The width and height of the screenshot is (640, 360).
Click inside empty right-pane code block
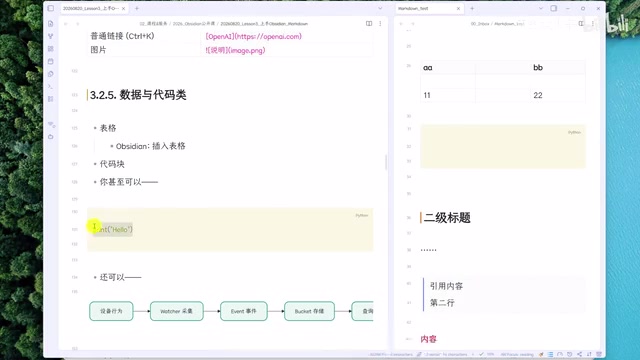(x=503, y=147)
